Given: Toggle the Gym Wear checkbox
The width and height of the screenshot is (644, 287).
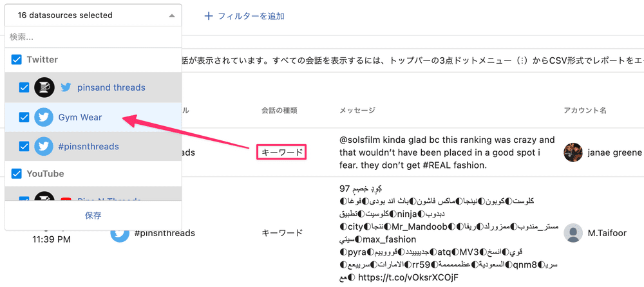Looking at the screenshot, I should pyautogui.click(x=24, y=117).
